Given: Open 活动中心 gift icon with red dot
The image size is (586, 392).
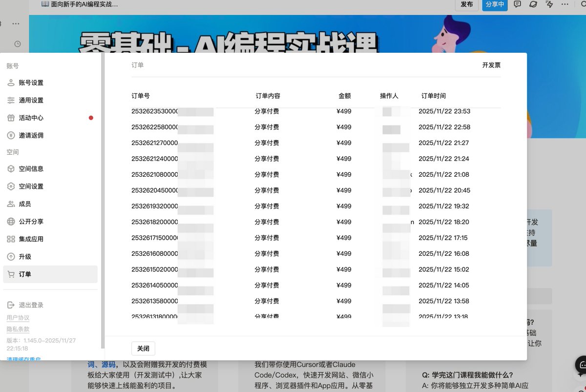Looking at the screenshot, I should pos(34,118).
